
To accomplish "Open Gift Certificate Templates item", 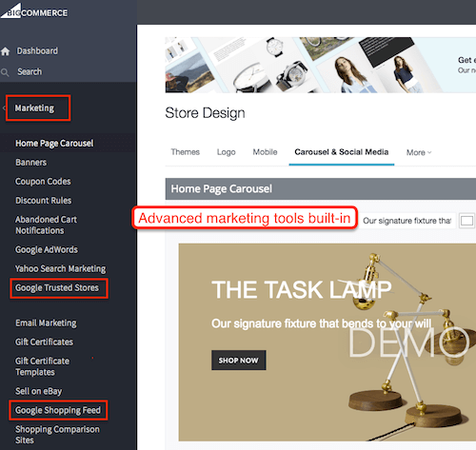I will point(42,366).
